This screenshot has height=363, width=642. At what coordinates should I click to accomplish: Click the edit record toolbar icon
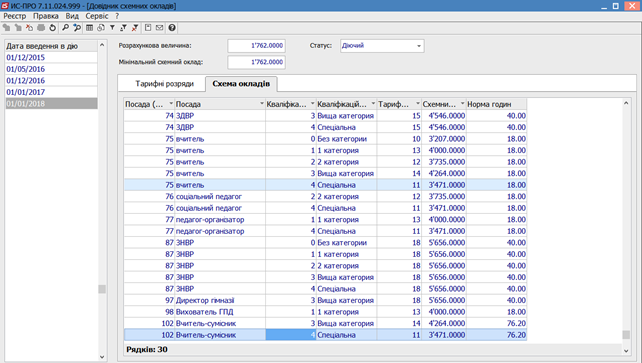[x=18, y=28]
